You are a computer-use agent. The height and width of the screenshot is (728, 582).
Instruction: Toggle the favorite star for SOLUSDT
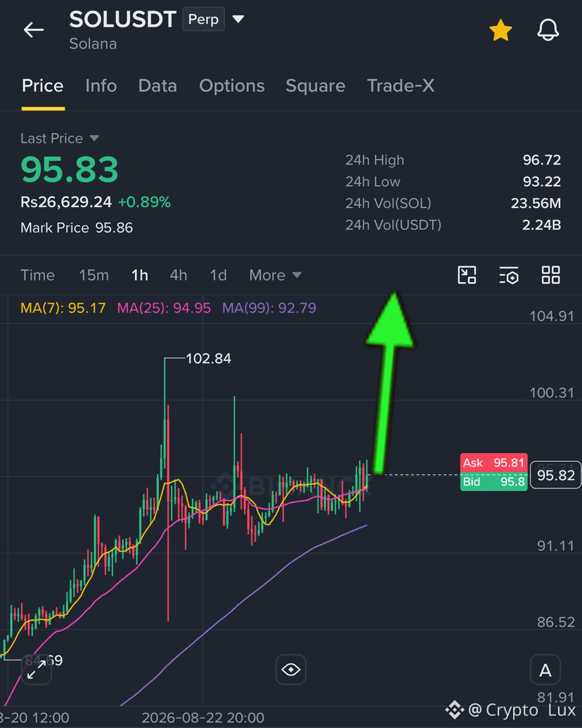click(x=500, y=30)
